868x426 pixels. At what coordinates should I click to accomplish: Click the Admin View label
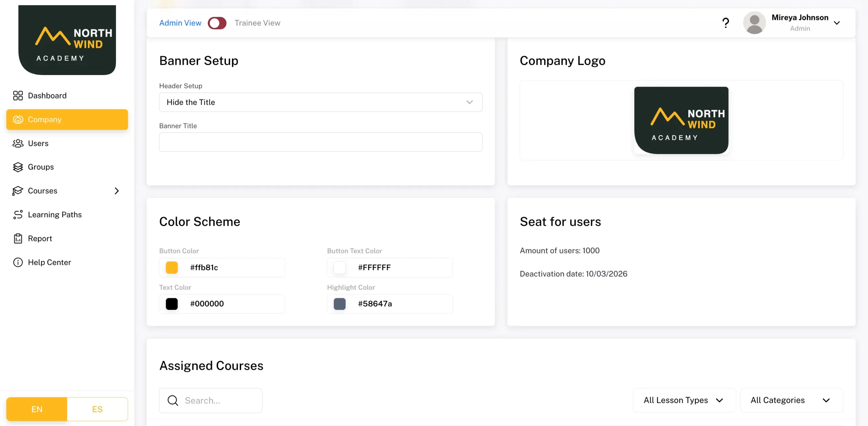pyautogui.click(x=180, y=23)
